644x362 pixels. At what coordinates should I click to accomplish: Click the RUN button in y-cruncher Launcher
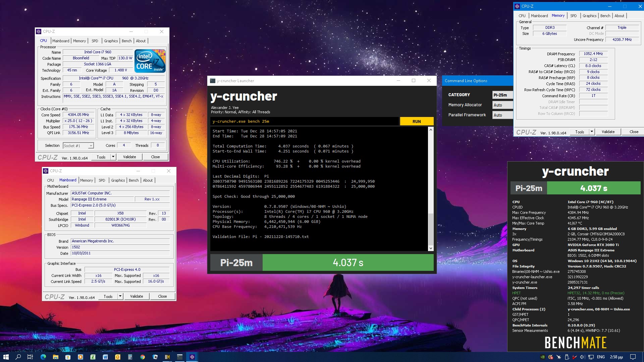[x=417, y=121]
